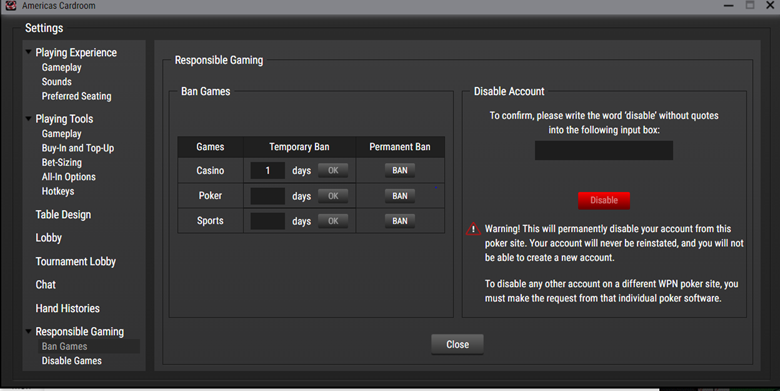Click the Close button
This screenshot has height=391, width=780.
click(457, 344)
